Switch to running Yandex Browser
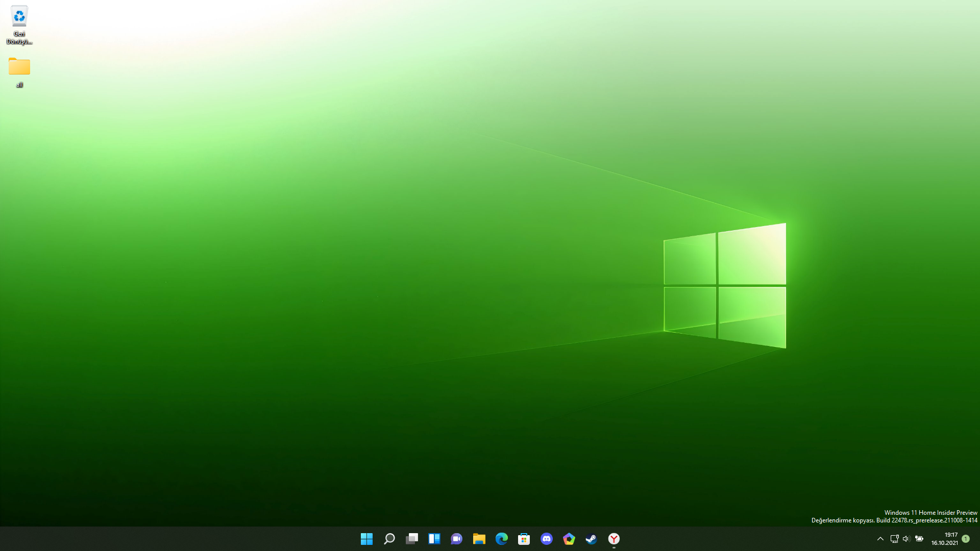Screen dimensions: 980x551 (614, 539)
